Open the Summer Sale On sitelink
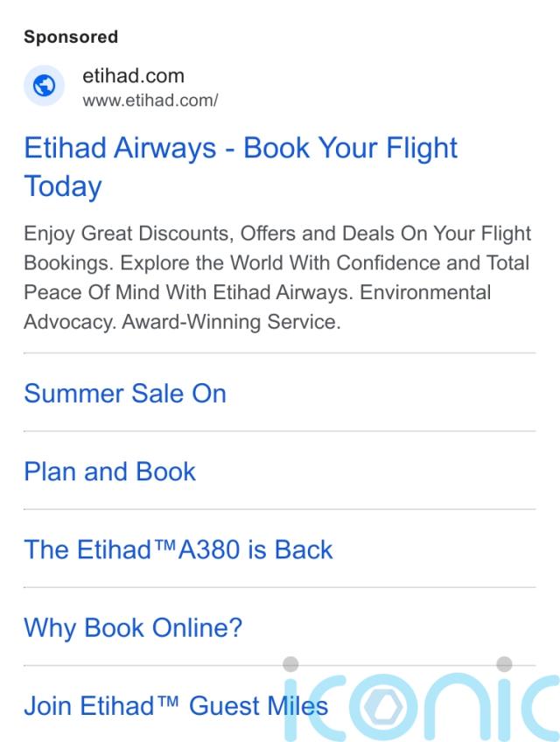 click(125, 393)
